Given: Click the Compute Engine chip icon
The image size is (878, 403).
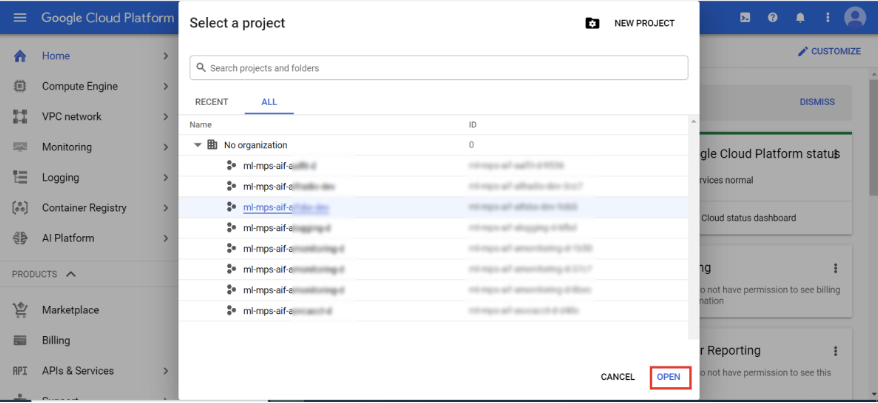Looking at the screenshot, I should [x=19, y=86].
